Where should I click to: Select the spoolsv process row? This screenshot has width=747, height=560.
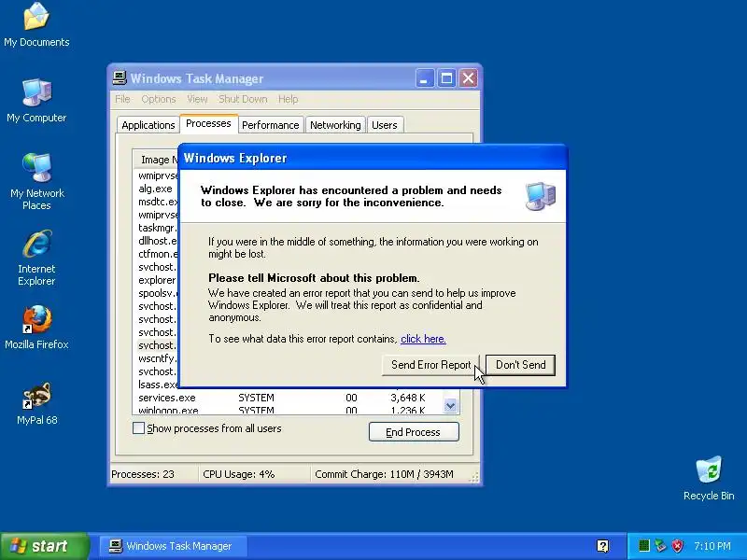[x=156, y=293]
